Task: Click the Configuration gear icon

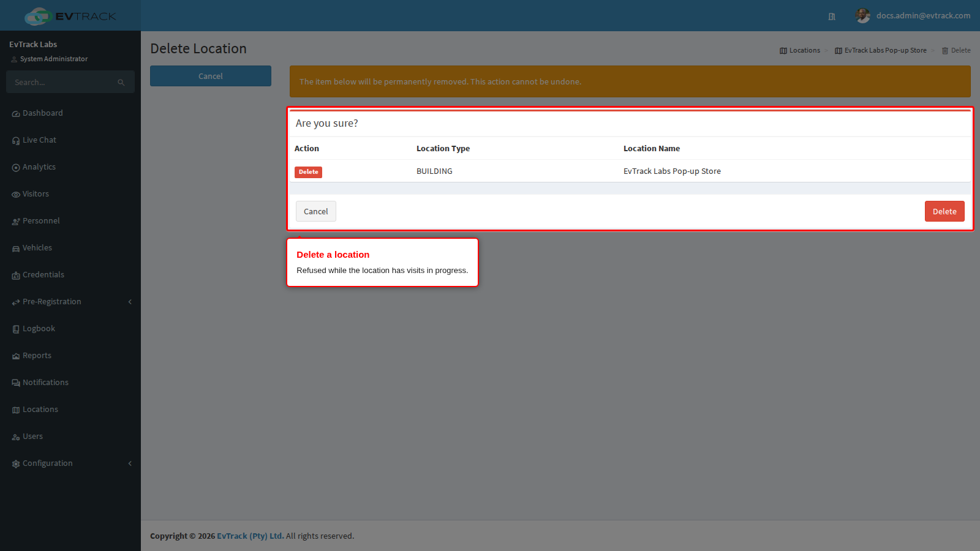Action: pyautogui.click(x=16, y=464)
